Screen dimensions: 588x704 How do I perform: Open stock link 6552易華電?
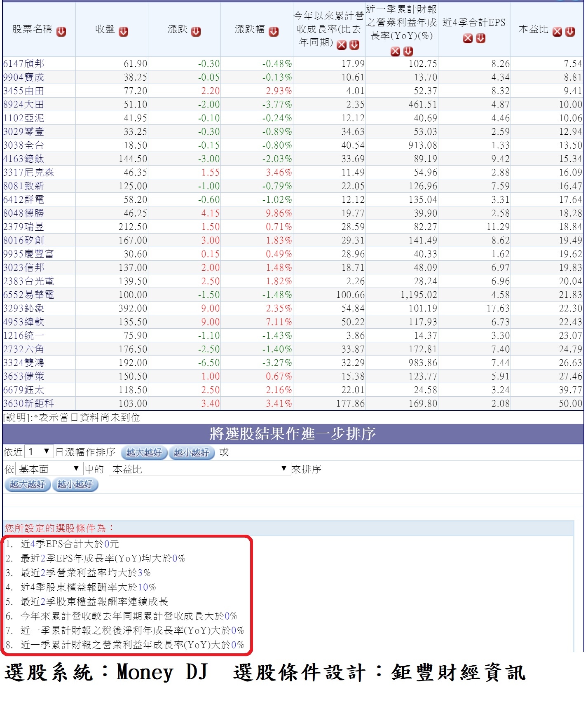[x=29, y=295]
